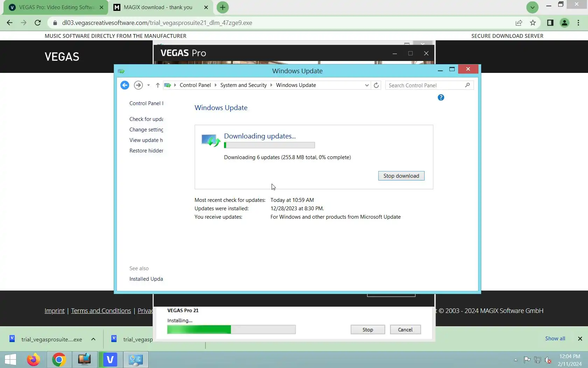Open the Action Center flag icon
This screenshot has width=588, height=368.
(527, 360)
